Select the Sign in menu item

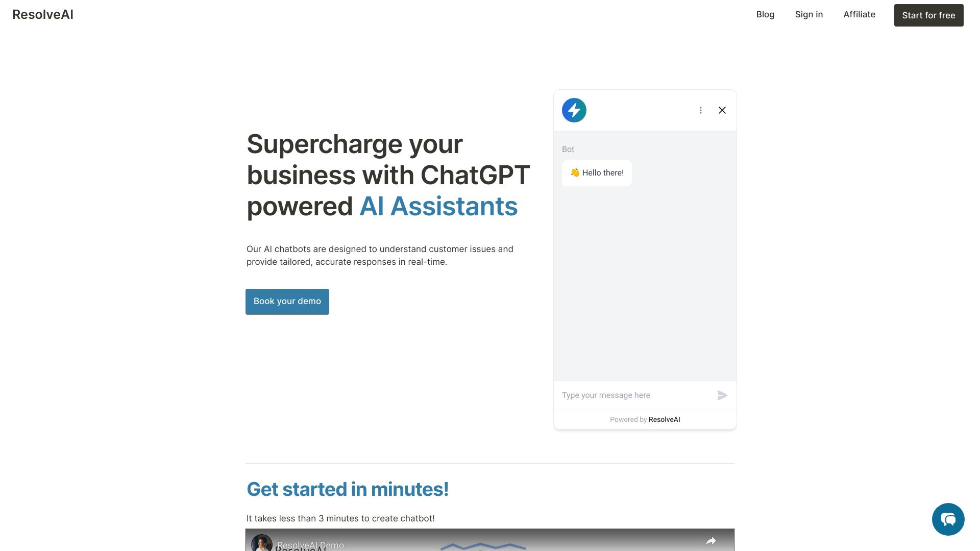coord(808,14)
